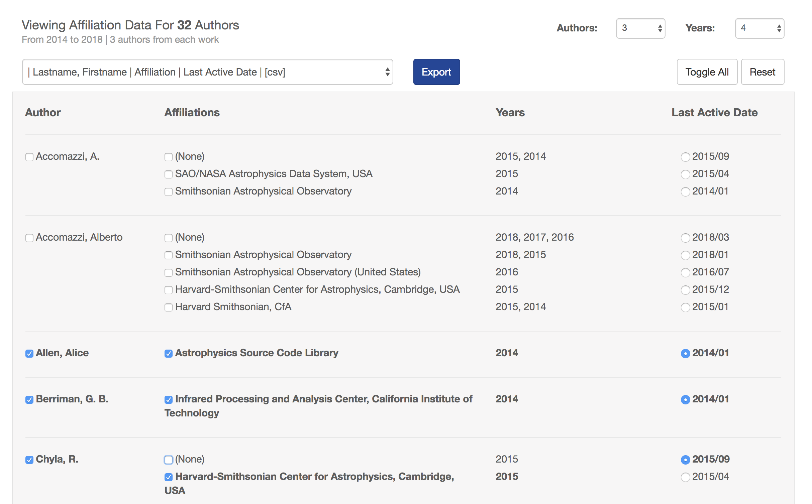Viewport: 812px width, 504px height.
Task: Click the Reset button
Action: click(763, 72)
